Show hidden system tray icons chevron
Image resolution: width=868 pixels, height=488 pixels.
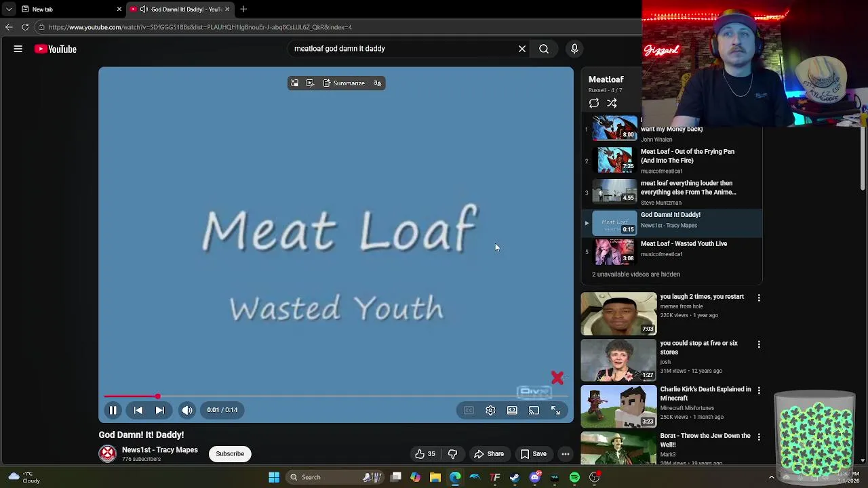click(771, 477)
